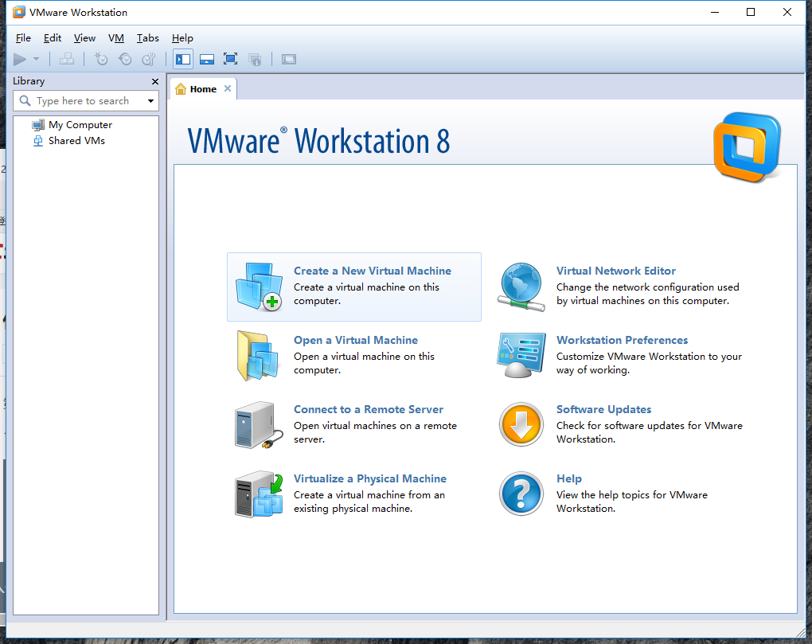Open the View menu
The image size is (812, 644).
point(84,37)
